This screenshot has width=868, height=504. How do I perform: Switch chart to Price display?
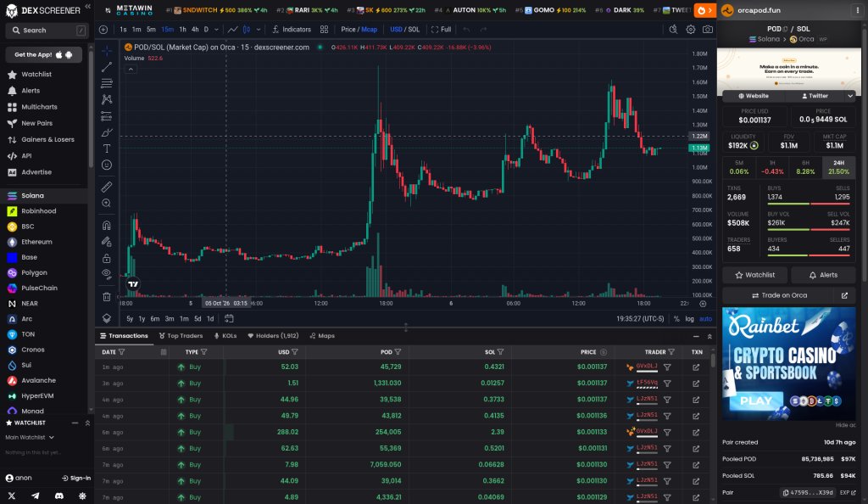point(348,30)
